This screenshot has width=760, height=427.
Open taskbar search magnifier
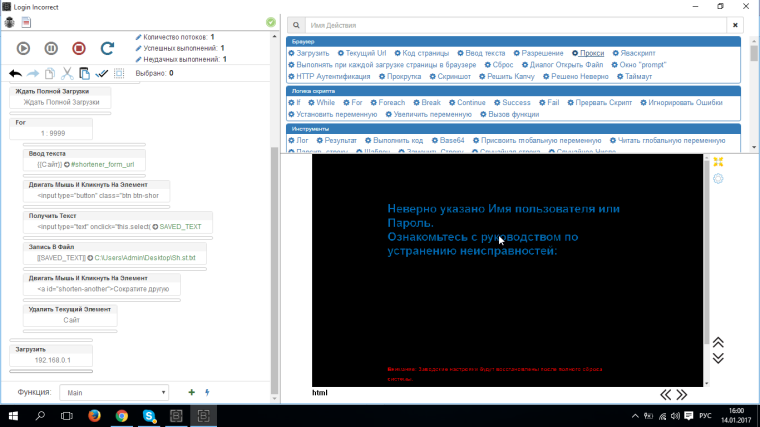pos(40,416)
